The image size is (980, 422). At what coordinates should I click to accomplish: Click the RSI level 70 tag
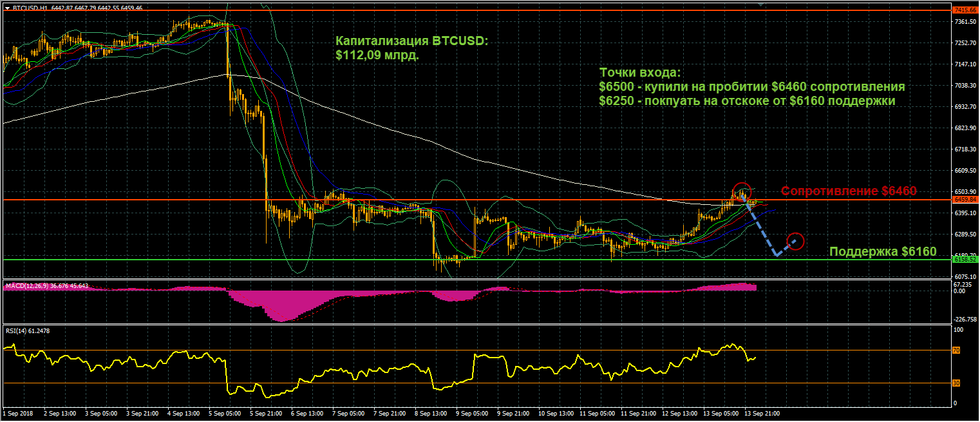click(957, 350)
